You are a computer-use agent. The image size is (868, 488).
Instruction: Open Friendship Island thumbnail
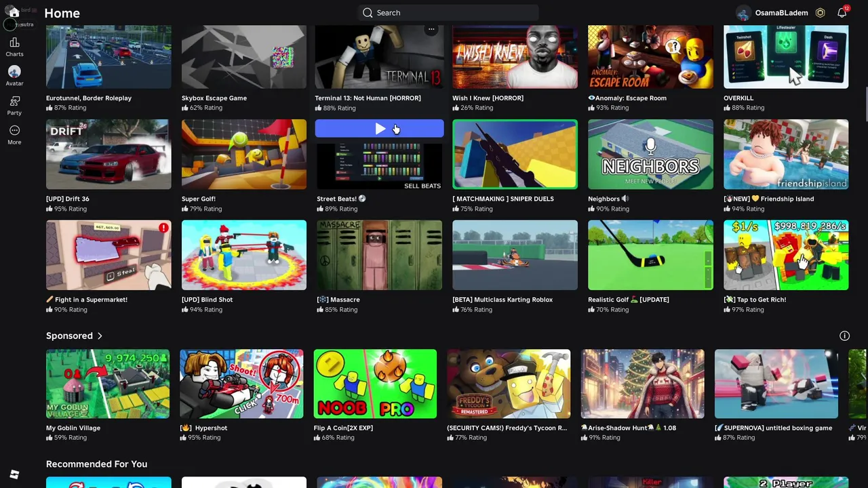pyautogui.click(x=786, y=155)
